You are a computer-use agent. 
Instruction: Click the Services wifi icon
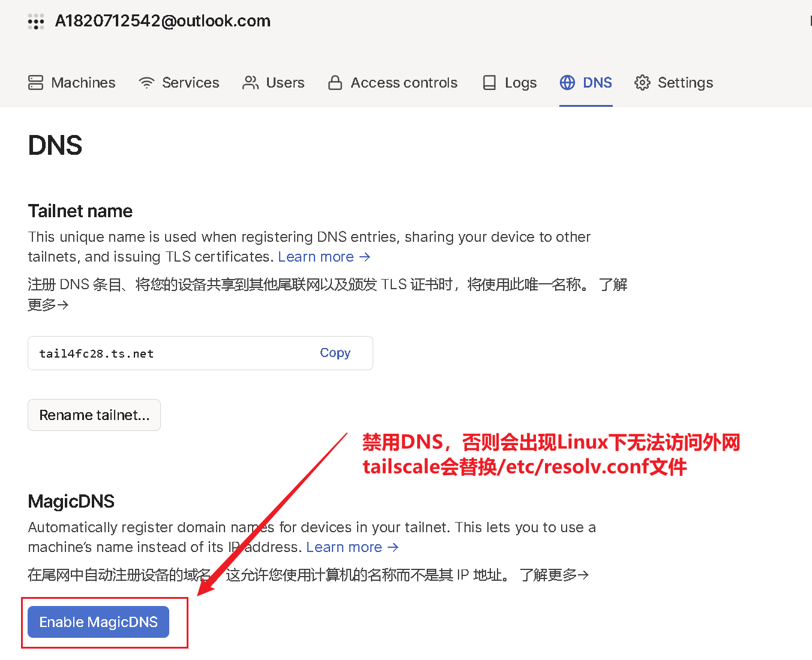pos(146,83)
